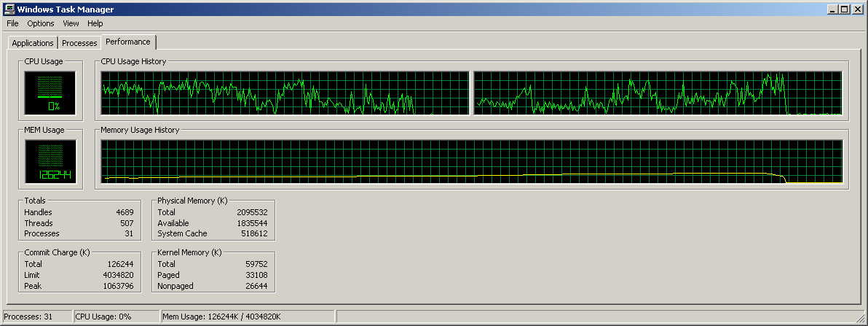
Task: Click the System Cache label
Action: (182, 234)
